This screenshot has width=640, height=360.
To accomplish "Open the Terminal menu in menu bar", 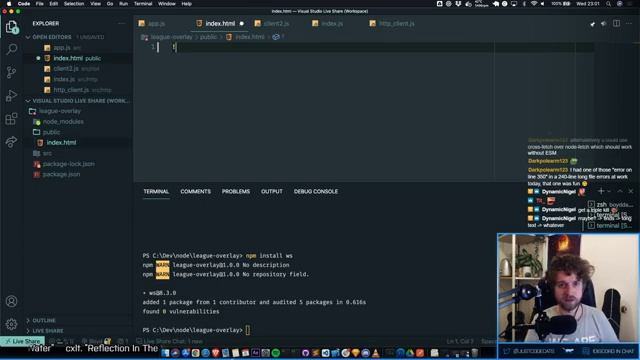I will click(143, 4).
